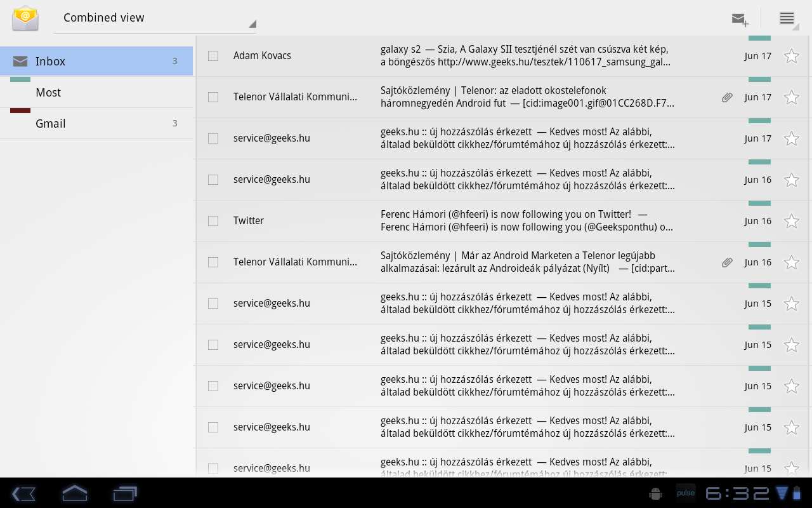The image size is (812, 508).
Task: Open the recent apps switcher
Action: (x=125, y=493)
